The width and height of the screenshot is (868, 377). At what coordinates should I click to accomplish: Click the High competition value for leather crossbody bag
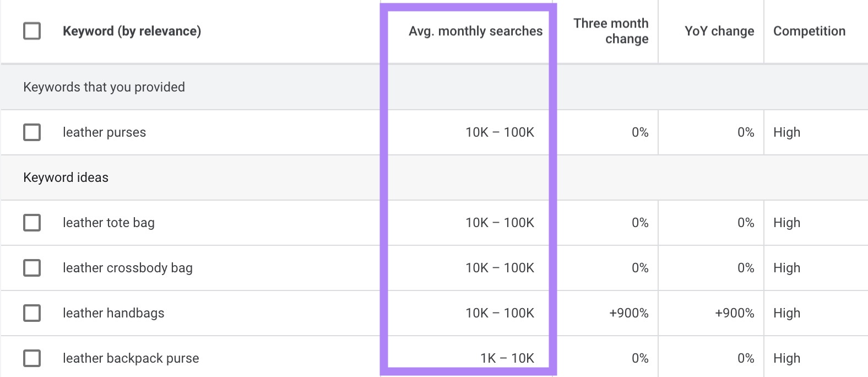[x=787, y=268]
